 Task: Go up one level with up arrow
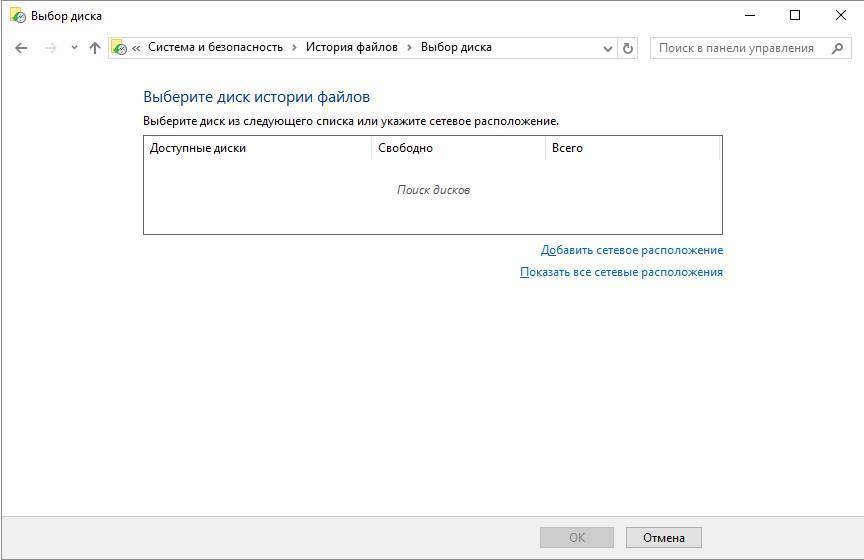point(95,48)
